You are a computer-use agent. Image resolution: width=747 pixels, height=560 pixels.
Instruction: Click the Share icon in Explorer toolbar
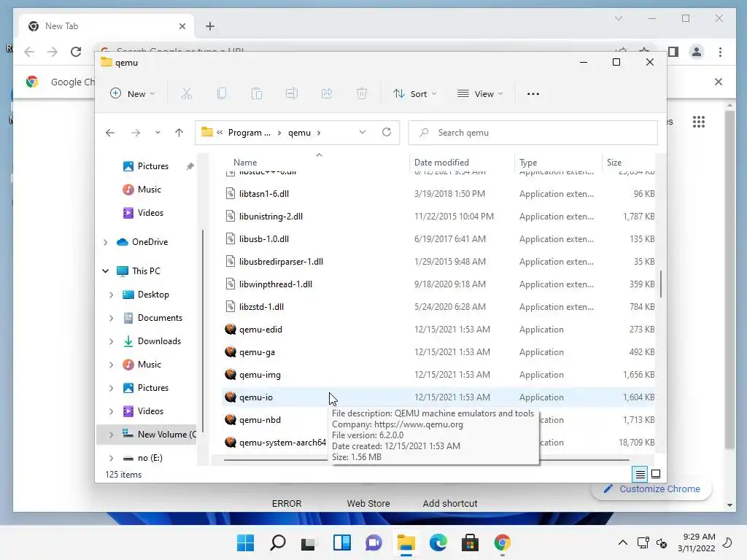click(327, 94)
